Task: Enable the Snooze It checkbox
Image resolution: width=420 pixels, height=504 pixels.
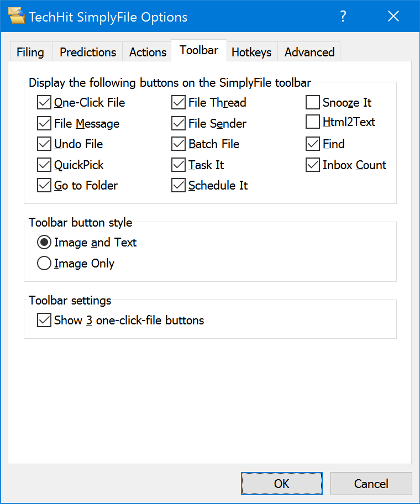Action: 313,103
